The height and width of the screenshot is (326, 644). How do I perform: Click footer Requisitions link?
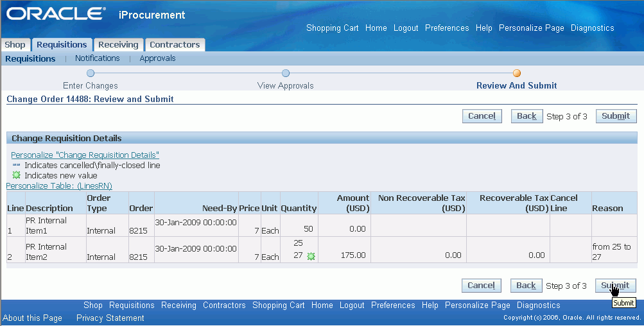[132, 305]
